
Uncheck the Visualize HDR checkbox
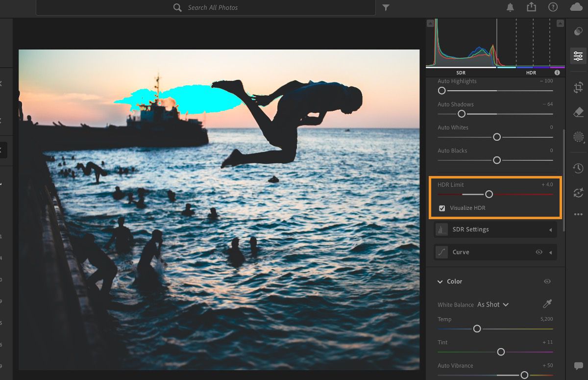pyautogui.click(x=442, y=208)
